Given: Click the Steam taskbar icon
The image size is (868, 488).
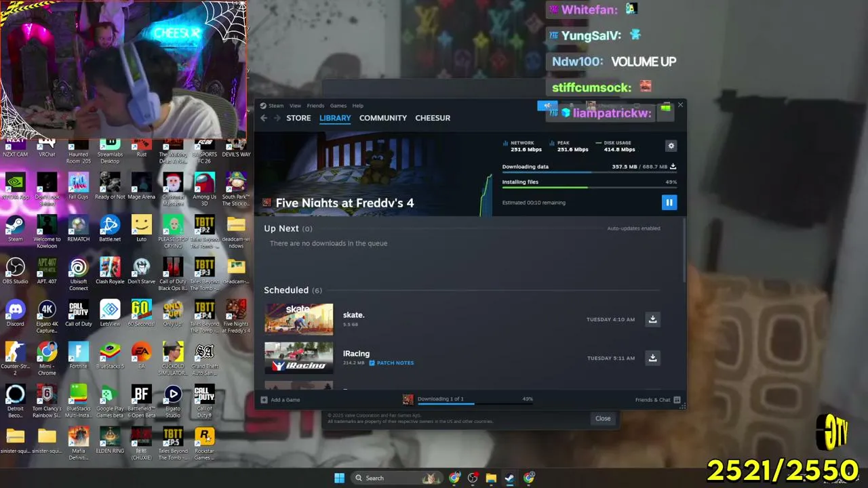Looking at the screenshot, I should point(509,478).
